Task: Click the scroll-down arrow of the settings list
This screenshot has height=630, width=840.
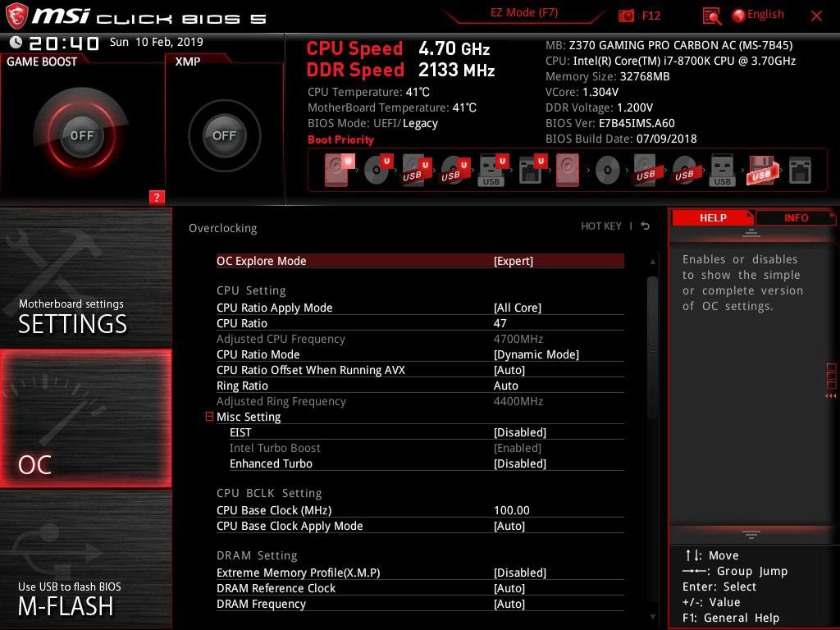Action: coord(652,617)
